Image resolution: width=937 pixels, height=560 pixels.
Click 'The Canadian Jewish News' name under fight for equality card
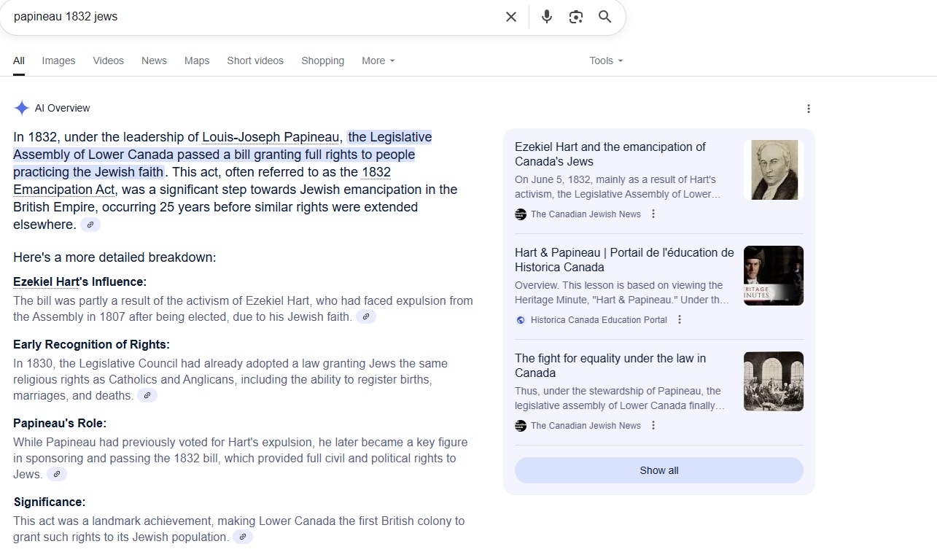586,426
